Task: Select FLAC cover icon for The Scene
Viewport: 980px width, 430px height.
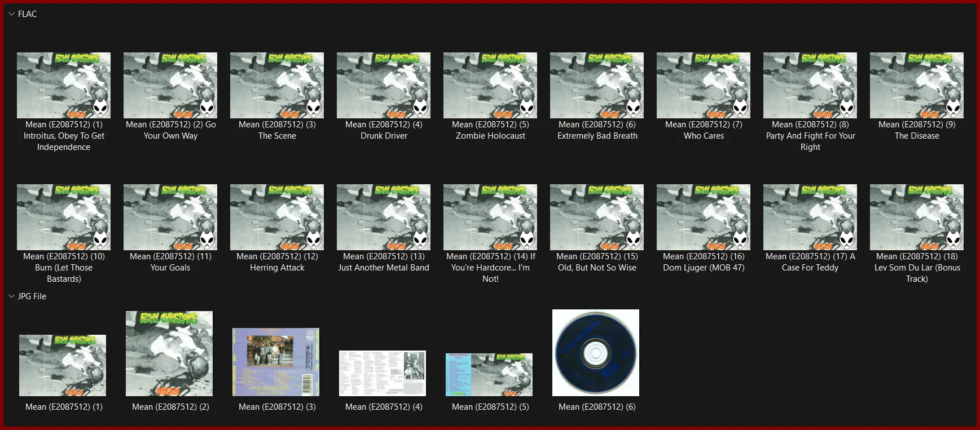Action: 277,85
